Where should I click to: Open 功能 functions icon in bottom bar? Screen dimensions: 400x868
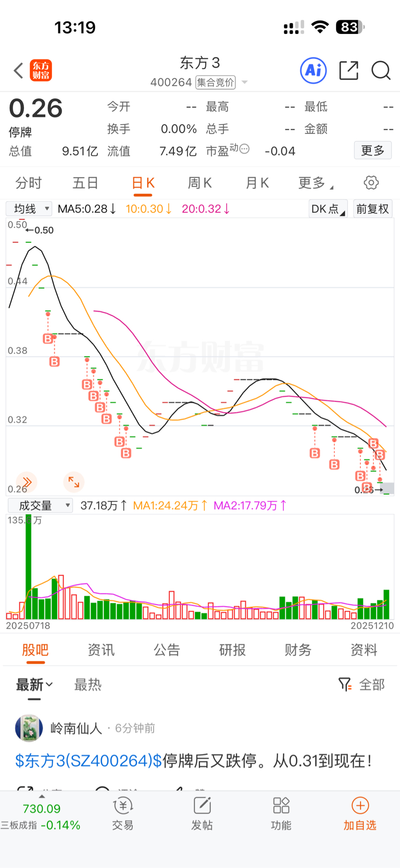[281, 806]
